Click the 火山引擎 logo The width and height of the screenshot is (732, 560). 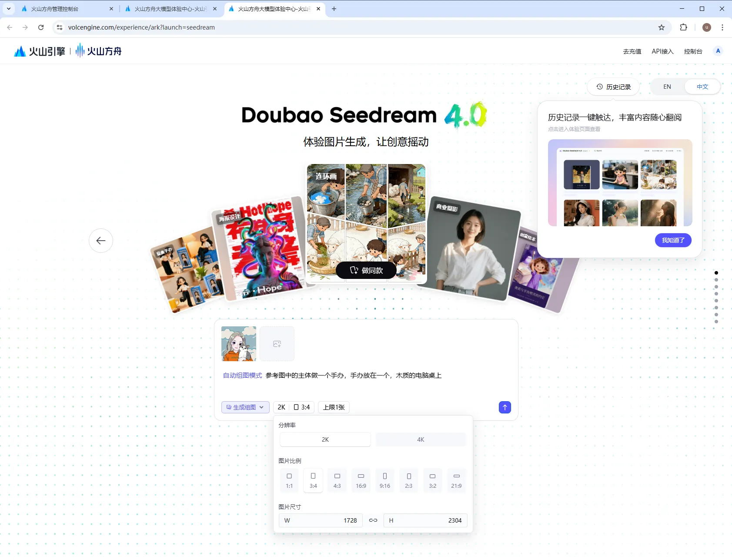40,51
